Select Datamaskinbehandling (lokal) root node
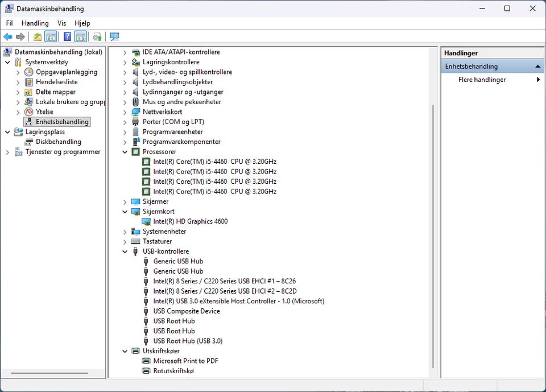Image resolution: width=546 pixels, height=392 pixels. coord(59,52)
